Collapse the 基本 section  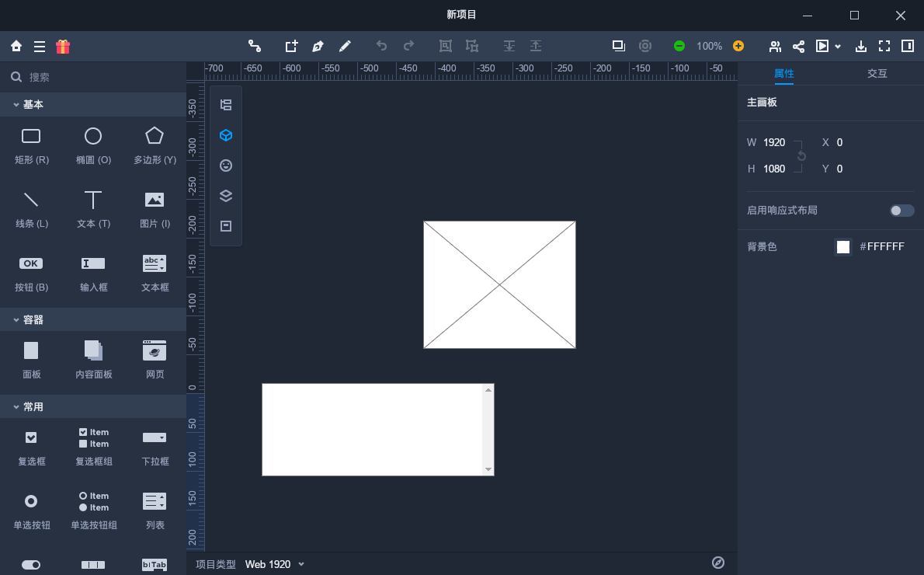[16, 104]
